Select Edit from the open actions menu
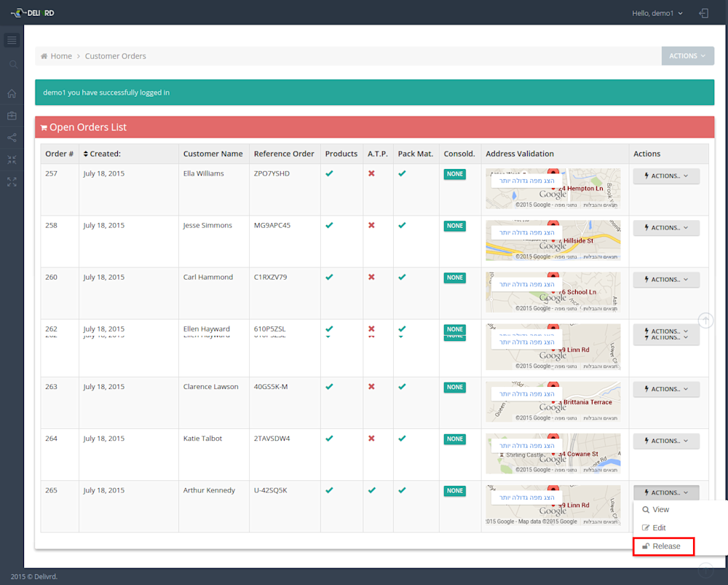The width and height of the screenshot is (728, 585). click(x=656, y=527)
